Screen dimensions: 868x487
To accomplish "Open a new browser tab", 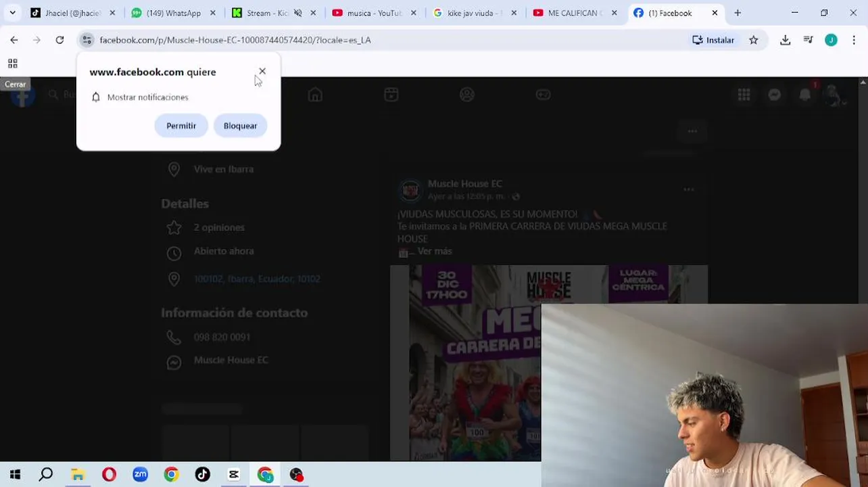I will pos(738,13).
